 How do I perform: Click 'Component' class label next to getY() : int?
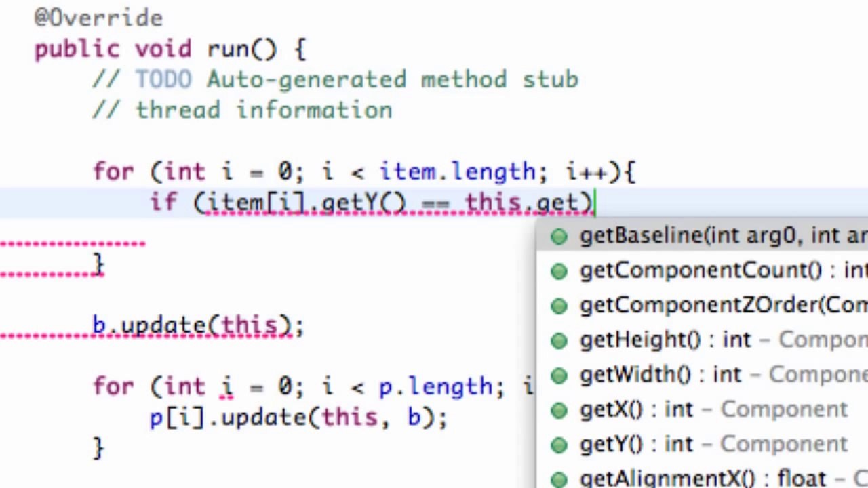click(784, 444)
